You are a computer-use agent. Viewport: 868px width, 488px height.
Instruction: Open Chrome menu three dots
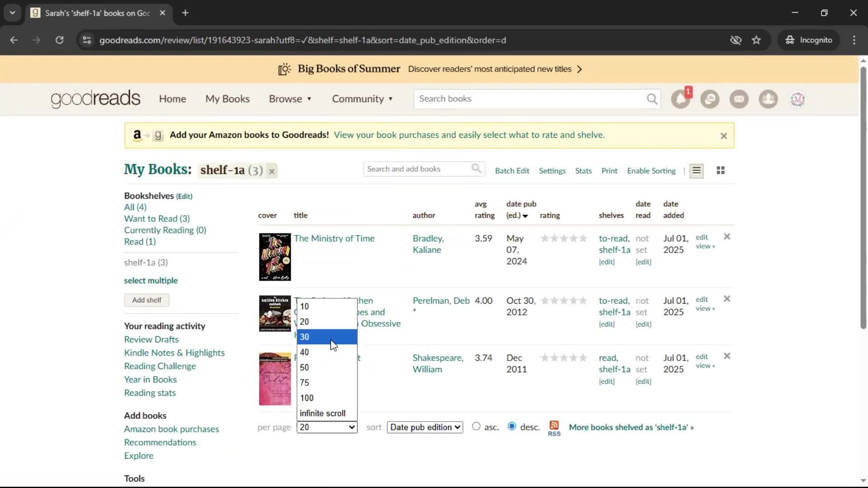pos(854,40)
